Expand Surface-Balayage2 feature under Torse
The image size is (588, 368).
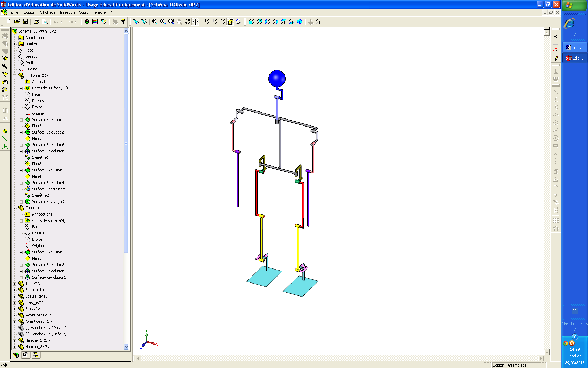tap(21, 132)
